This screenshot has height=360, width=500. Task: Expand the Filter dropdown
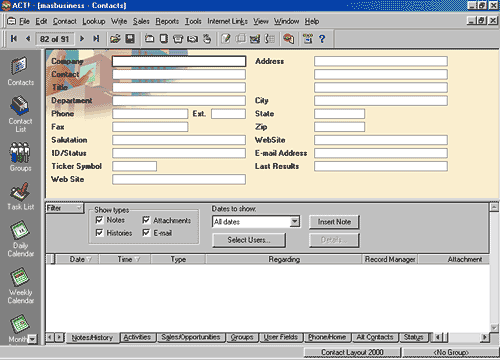click(x=79, y=208)
